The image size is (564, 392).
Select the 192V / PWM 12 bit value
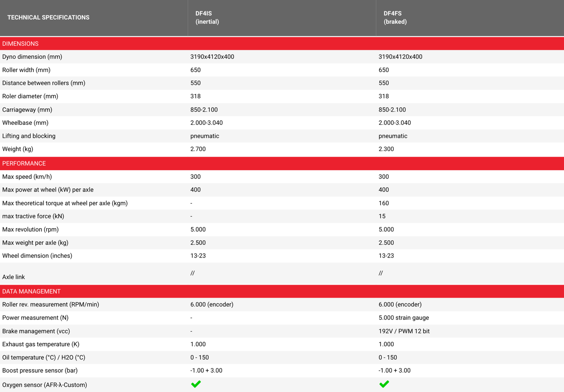(404, 331)
